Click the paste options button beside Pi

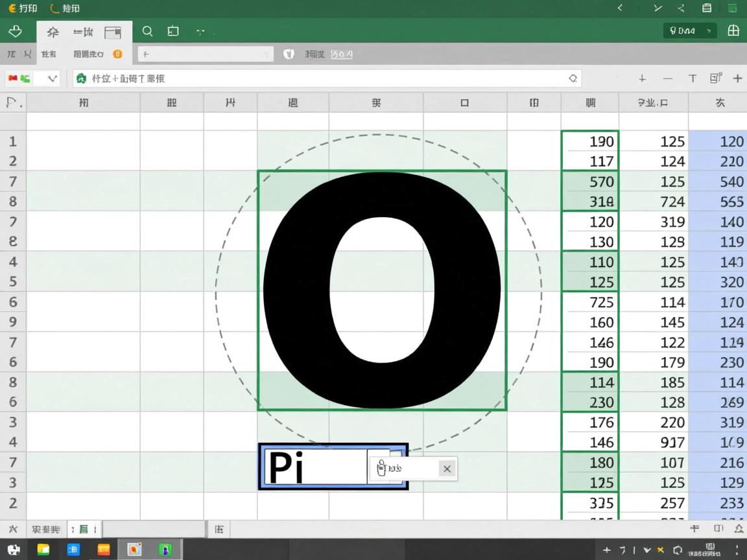[x=382, y=468]
